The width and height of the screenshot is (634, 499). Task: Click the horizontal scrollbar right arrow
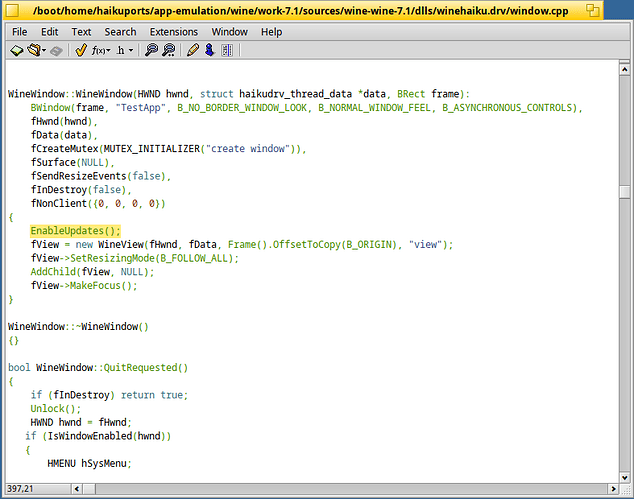(613, 489)
